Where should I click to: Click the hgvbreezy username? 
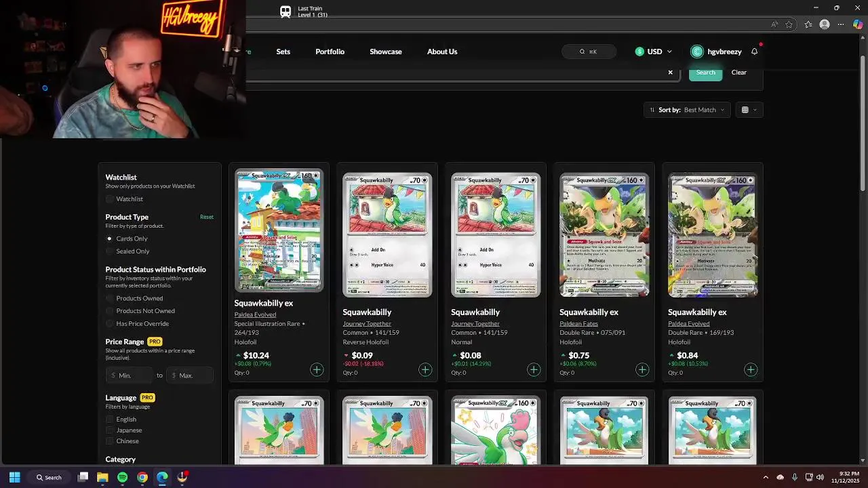724,52
